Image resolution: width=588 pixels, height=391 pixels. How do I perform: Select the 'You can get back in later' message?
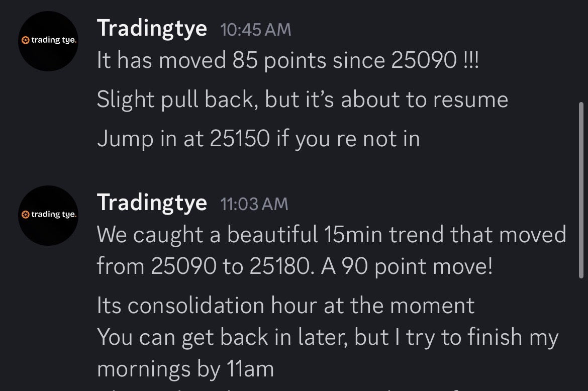coord(327,337)
